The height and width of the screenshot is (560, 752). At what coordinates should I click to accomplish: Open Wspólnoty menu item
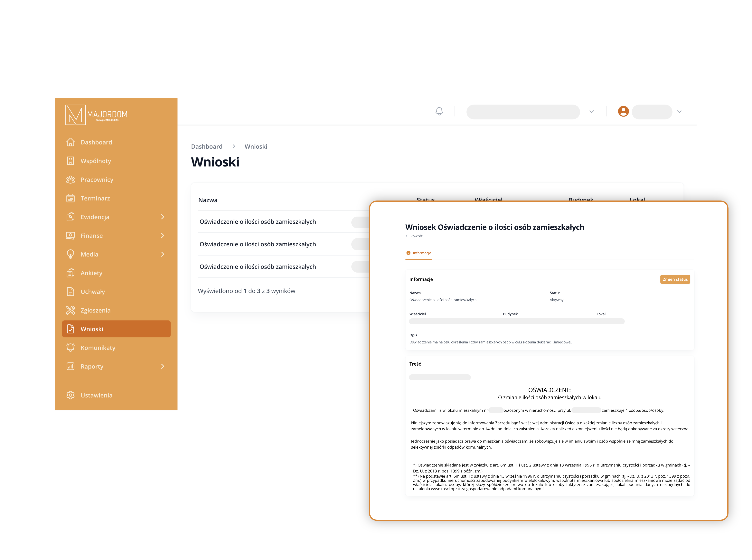click(116, 161)
